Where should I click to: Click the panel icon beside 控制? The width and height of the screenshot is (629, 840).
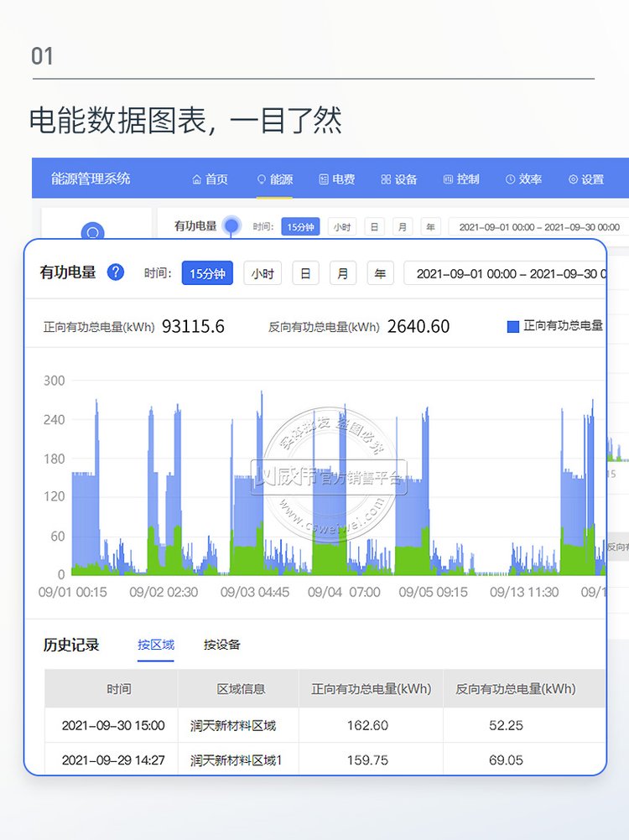448,179
